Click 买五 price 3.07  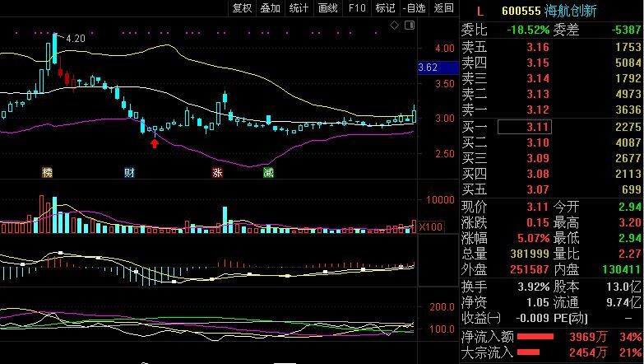tap(538, 189)
